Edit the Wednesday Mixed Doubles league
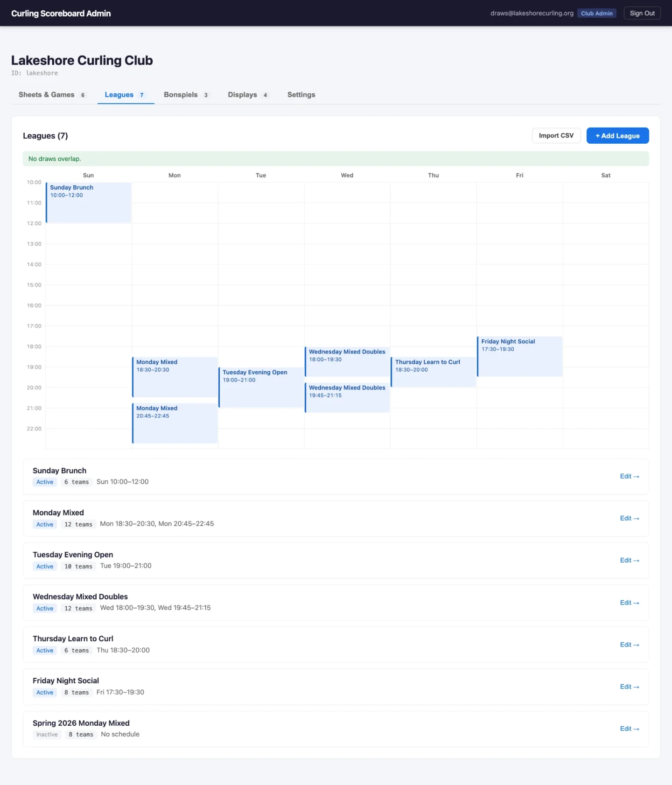Viewport: 672px width, 785px height. coord(630,603)
